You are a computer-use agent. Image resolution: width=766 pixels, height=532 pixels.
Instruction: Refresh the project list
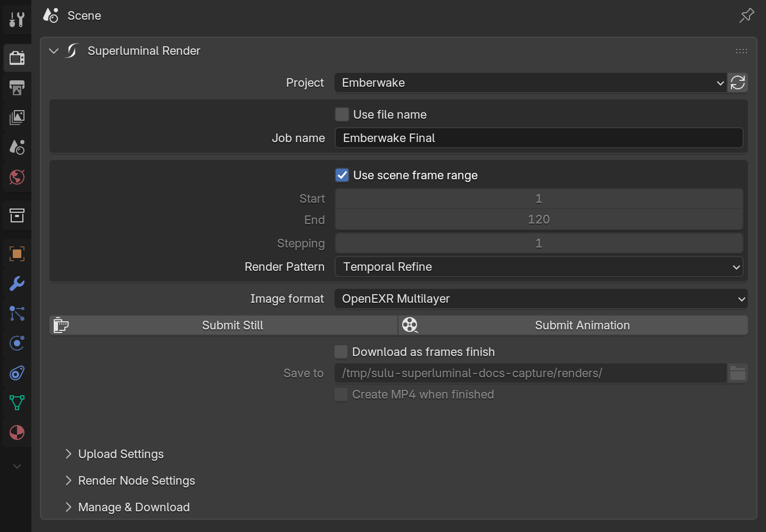(738, 83)
